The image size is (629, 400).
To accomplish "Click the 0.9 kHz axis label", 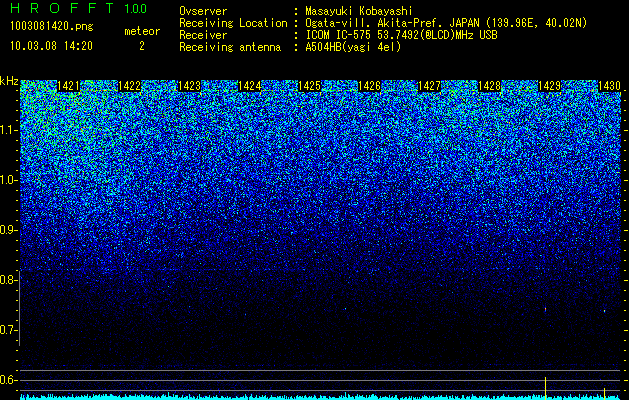I will pos(7,230).
